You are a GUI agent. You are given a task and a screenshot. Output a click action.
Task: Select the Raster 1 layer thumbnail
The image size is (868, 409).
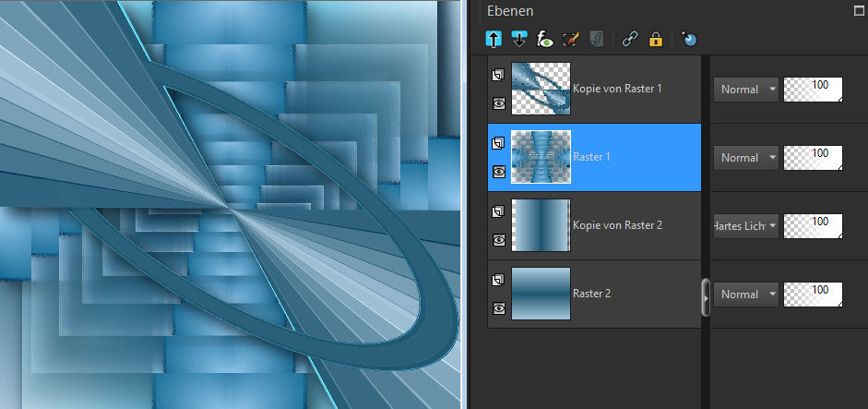point(541,157)
